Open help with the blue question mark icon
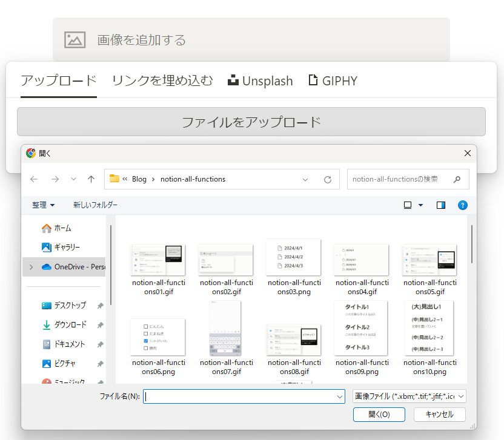 coord(463,205)
